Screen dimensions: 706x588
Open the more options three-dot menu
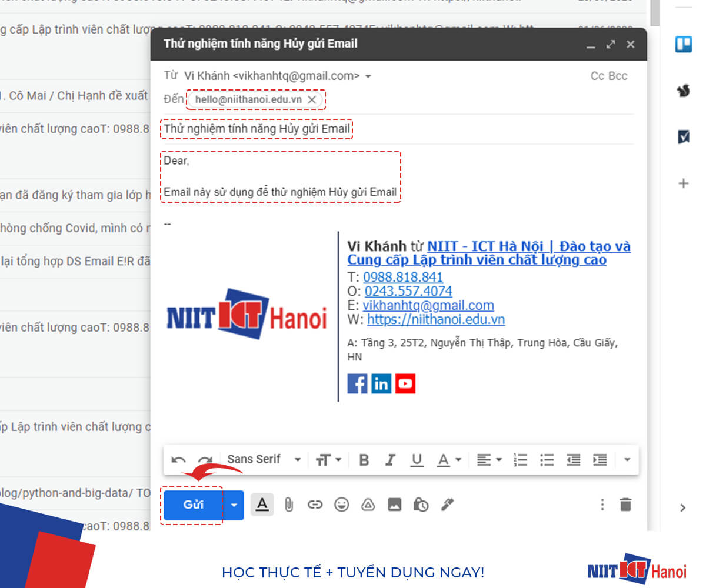coord(602,505)
